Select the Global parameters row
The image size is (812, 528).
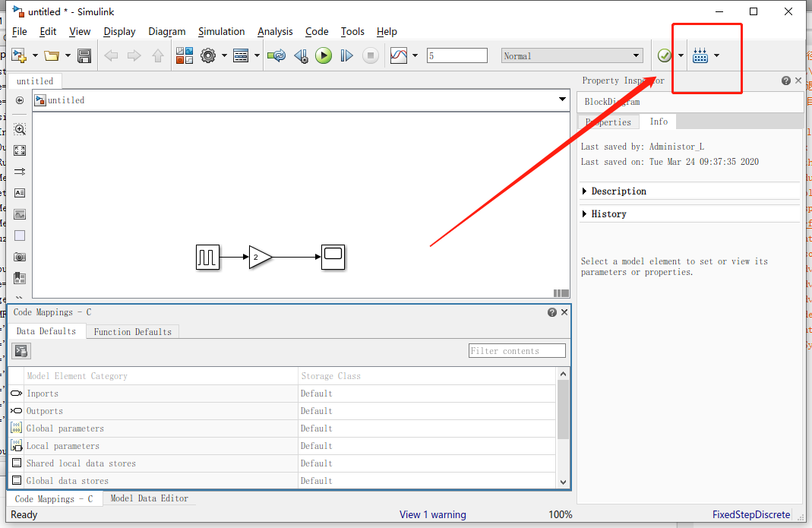pos(283,428)
